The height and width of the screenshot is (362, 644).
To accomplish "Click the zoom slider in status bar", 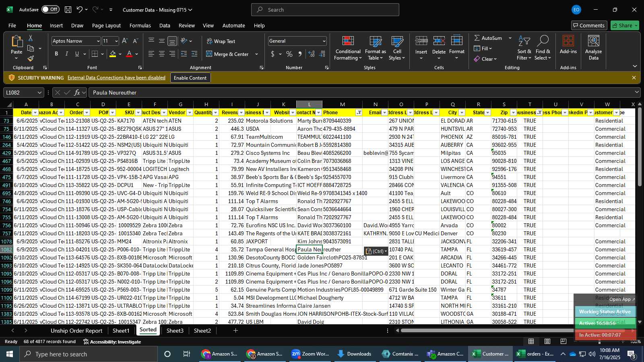I will (600, 341).
